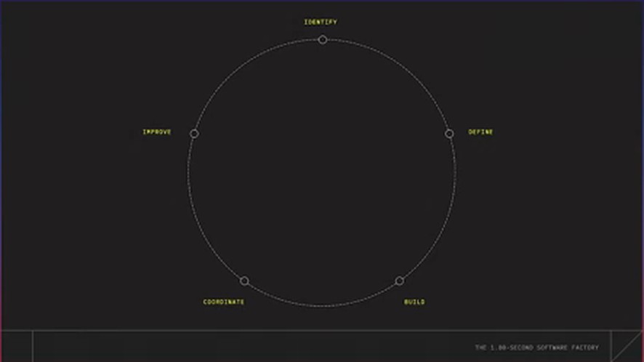
Task: Click the circle node under IDENTIFY
Action: coord(323,39)
